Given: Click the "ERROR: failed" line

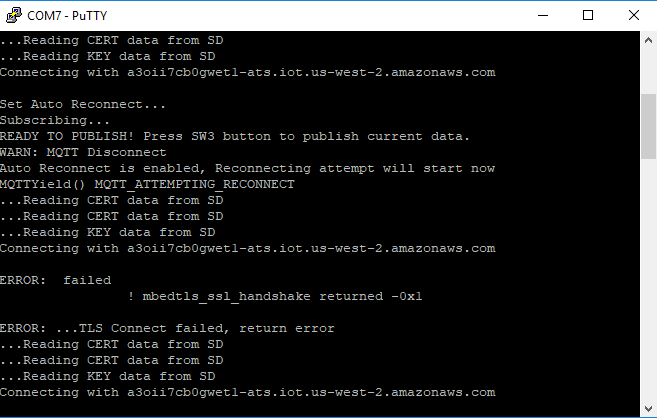Looking at the screenshot, I should (x=55, y=280).
